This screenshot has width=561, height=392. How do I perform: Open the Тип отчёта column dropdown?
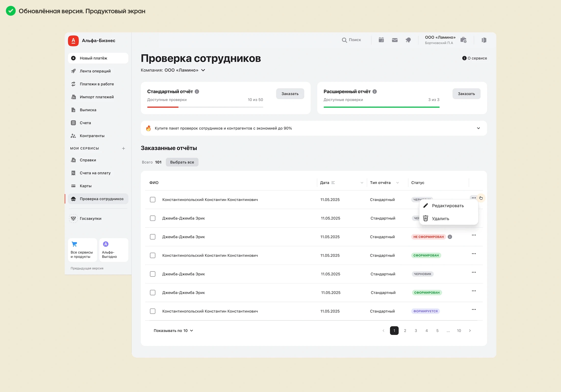pyautogui.click(x=397, y=183)
